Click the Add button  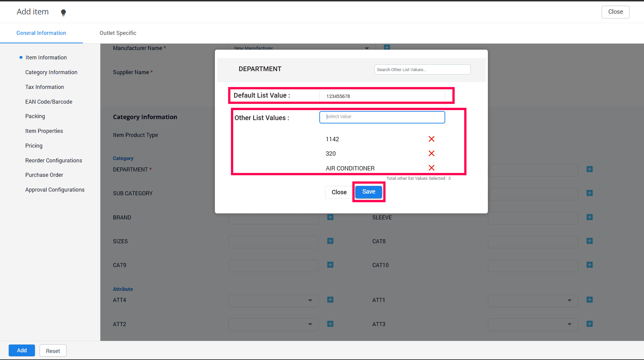(x=22, y=350)
